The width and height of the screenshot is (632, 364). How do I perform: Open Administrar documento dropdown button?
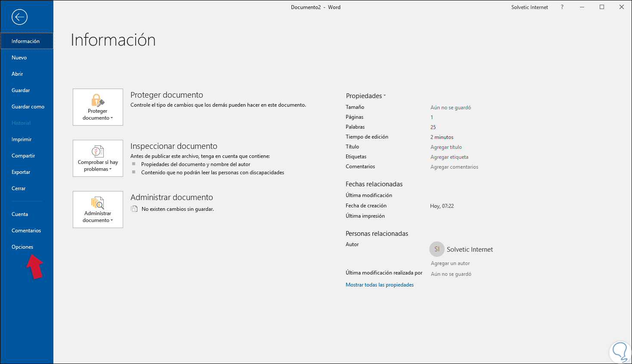98,210
